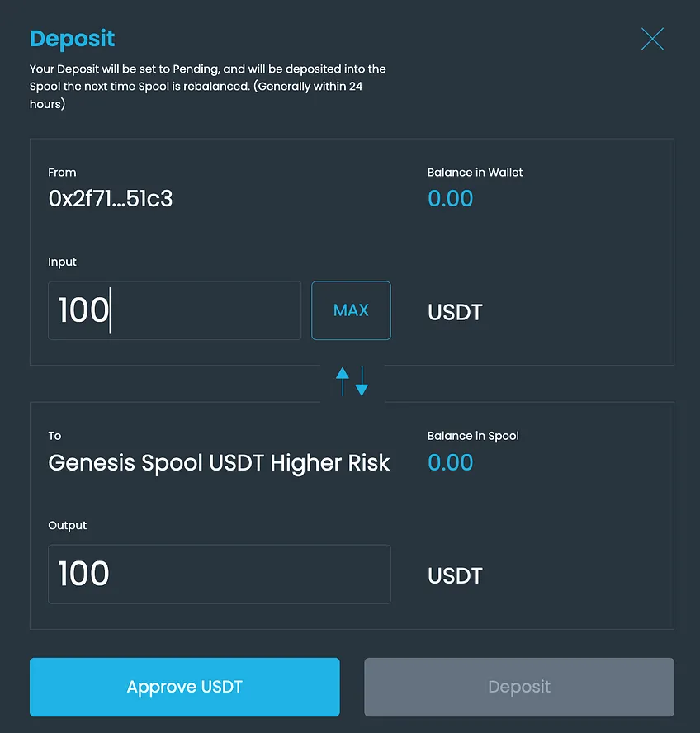Click Genesis Spool USDT Higher Risk name
This screenshot has height=733, width=700.
(219, 463)
